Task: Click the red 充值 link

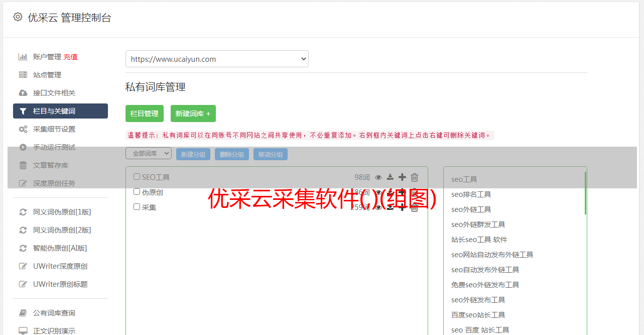Action: (x=70, y=57)
